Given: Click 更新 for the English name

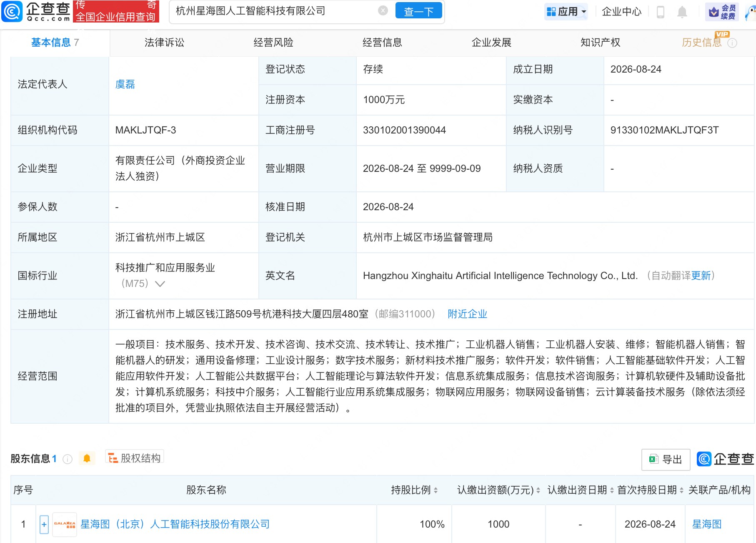Looking at the screenshot, I should click(x=701, y=276).
